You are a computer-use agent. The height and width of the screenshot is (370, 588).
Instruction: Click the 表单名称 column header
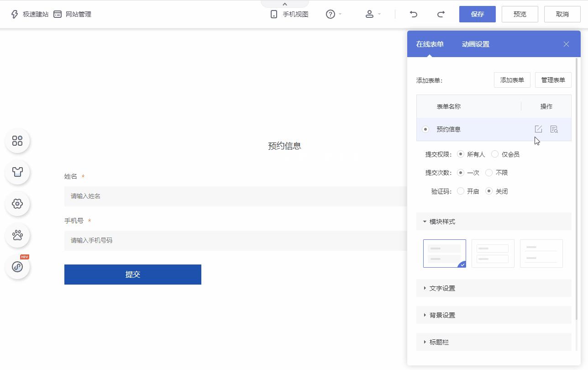449,106
